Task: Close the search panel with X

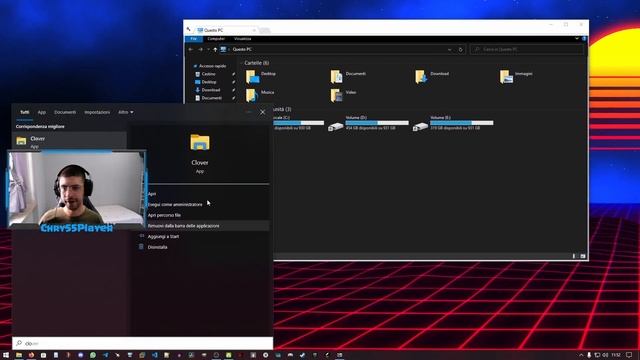Action: [262, 112]
